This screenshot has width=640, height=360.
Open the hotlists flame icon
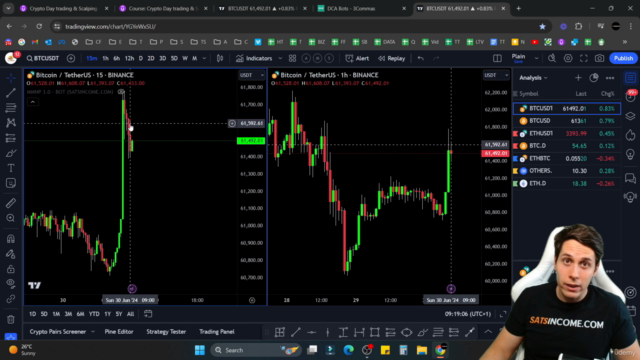(631, 135)
